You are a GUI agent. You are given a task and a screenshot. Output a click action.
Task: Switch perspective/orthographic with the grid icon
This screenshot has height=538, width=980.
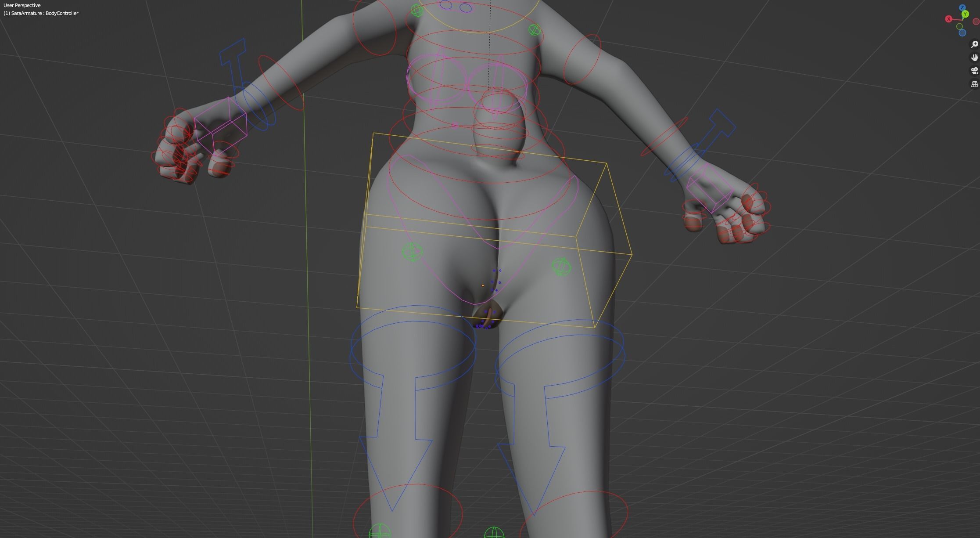[974, 84]
